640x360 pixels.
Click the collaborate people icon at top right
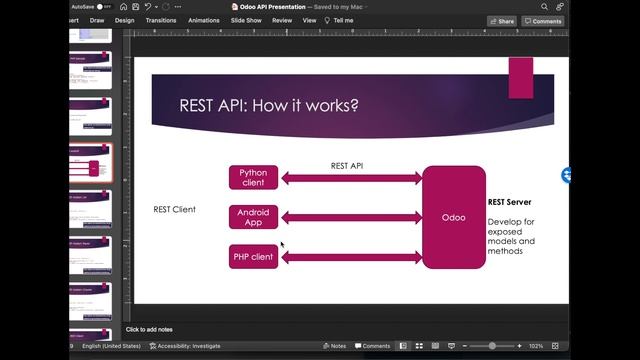point(560,7)
